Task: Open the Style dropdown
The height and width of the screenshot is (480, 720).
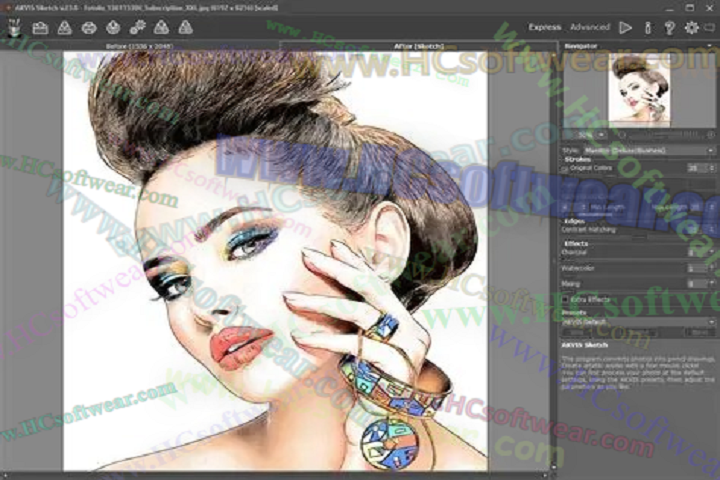Action: click(x=649, y=151)
